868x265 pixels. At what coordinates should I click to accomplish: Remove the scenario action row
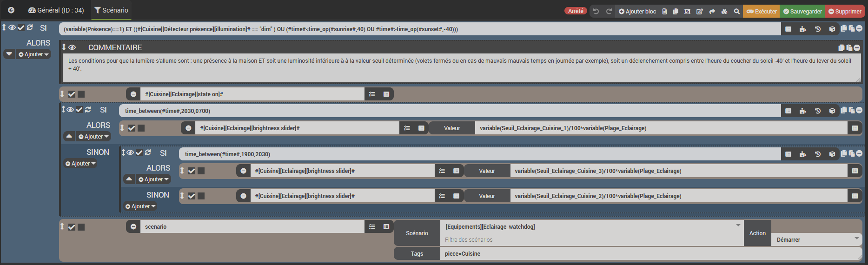(x=133, y=226)
